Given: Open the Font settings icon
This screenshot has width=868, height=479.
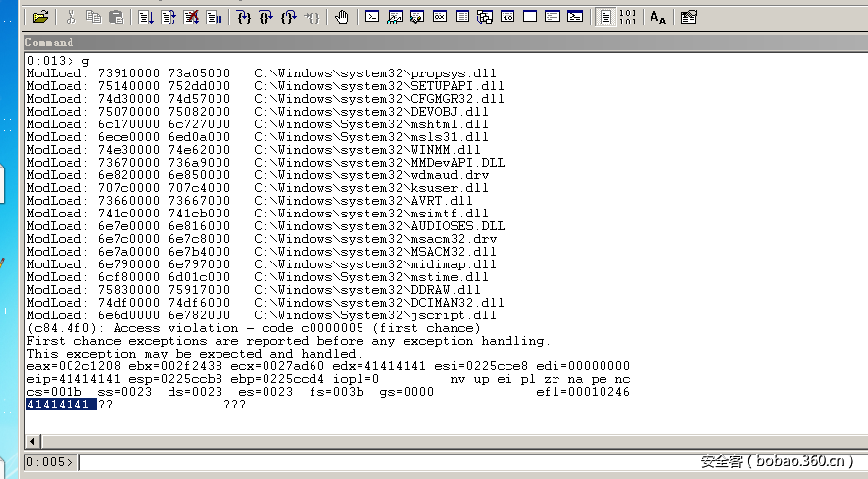Looking at the screenshot, I should pos(658,17).
